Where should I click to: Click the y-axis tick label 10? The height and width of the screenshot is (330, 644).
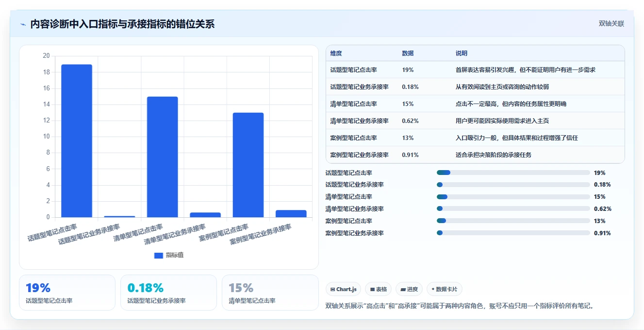[46, 137]
